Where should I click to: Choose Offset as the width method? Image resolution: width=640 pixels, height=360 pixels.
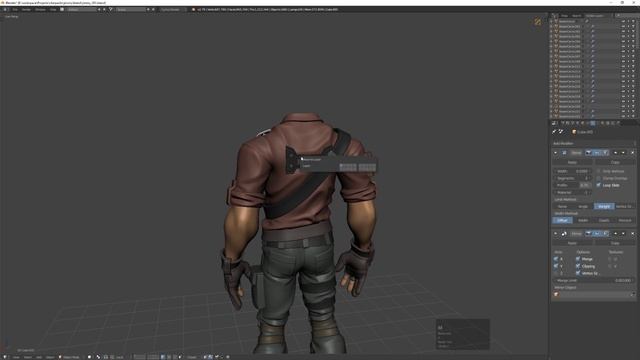click(562, 220)
